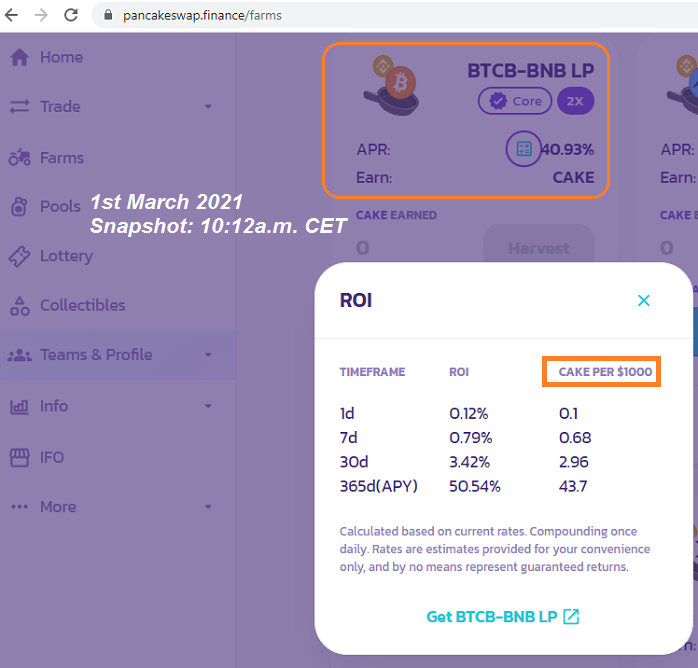Screen dimensions: 698x668
Task: Open the Trade menu item
Action: [60, 107]
